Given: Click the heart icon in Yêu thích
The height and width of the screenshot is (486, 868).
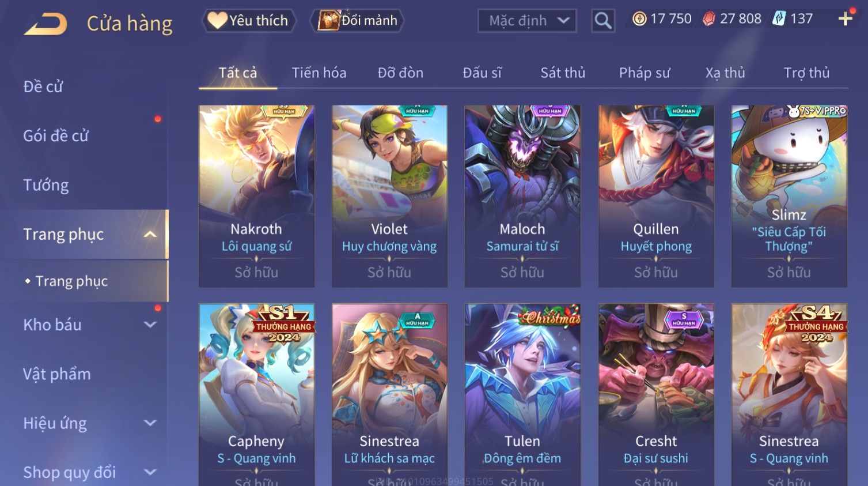Looking at the screenshot, I should (x=217, y=20).
